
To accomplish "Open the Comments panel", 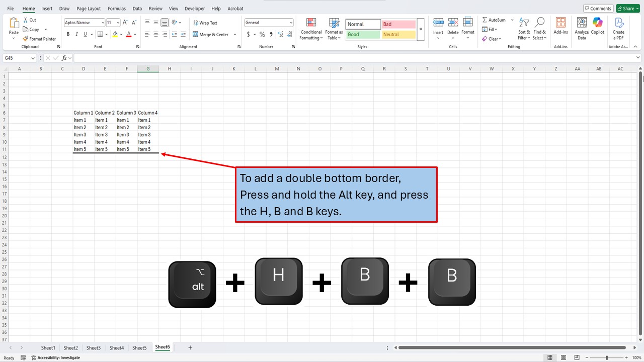I will (598, 8).
